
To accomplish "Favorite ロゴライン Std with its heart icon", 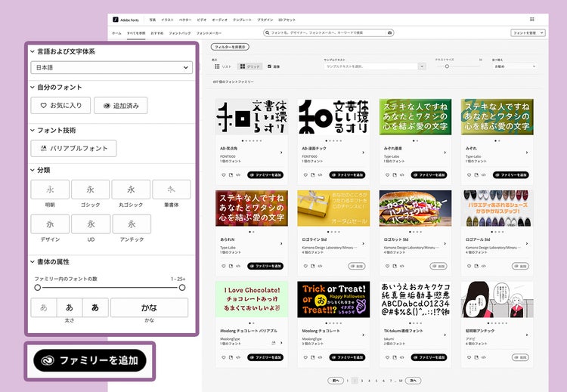I will tap(305, 266).
